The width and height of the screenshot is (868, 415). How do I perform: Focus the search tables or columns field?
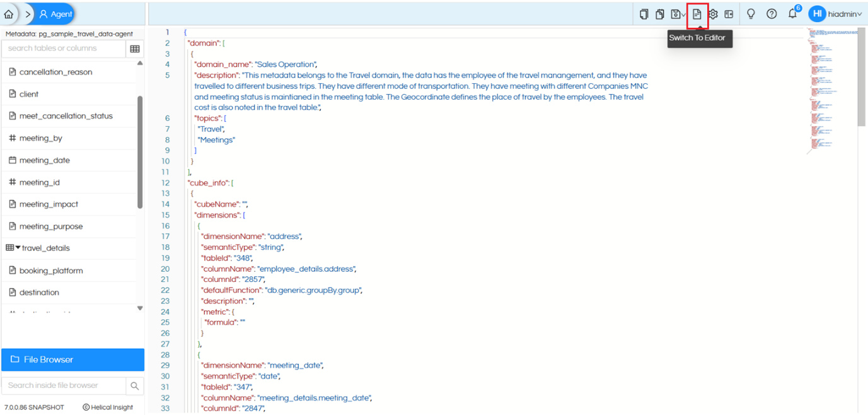tap(64, 49)
